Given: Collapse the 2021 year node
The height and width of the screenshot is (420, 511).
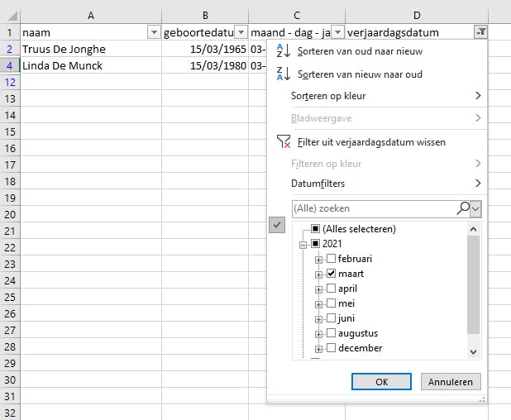Looking at the screenshot, I should click(303, 245).
